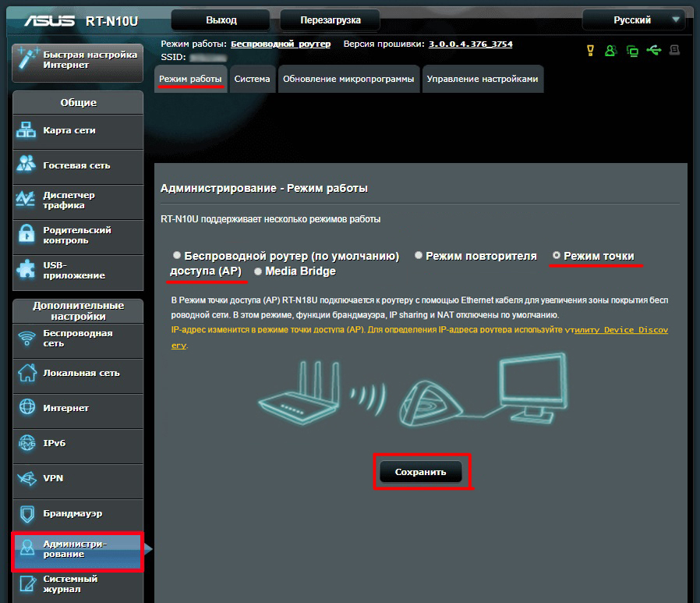Image resolution: width=700 pixels, height=603 pixels.
Task: Click the connected clients status icon
Action: (x=611, y=50)
